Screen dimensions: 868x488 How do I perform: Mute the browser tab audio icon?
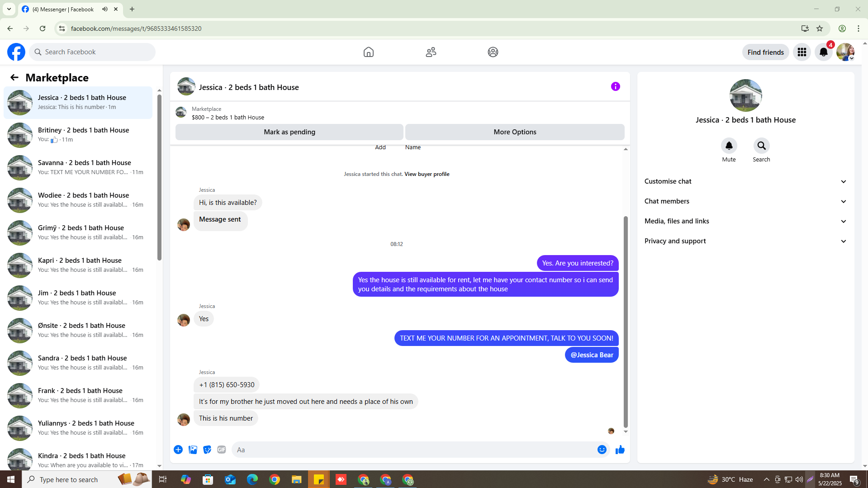[105, 9]
